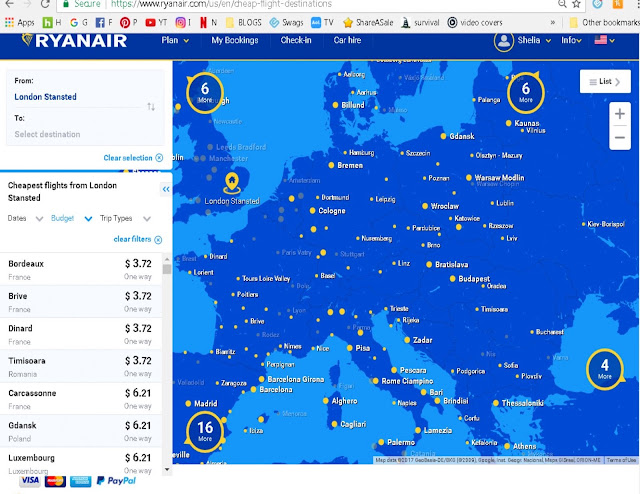The height and width of the screenshot is (494, 640).
Task: Select the Dinard flight row
Action: click(81, 334)
